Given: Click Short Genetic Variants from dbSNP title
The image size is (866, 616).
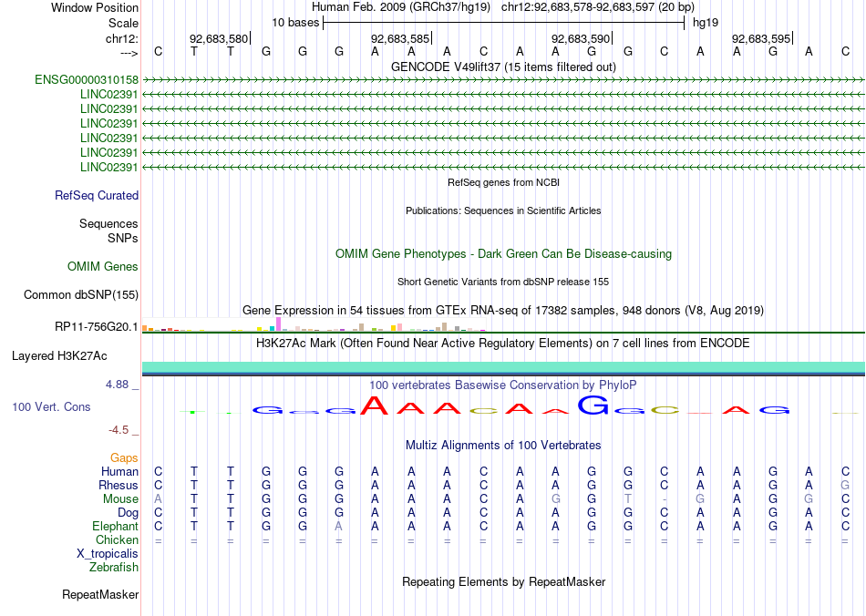Looking at the screenshot, I should pos(503,282).
